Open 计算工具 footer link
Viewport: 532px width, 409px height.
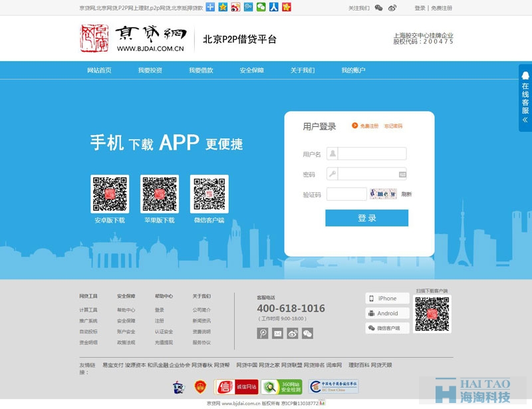[88, 310]
